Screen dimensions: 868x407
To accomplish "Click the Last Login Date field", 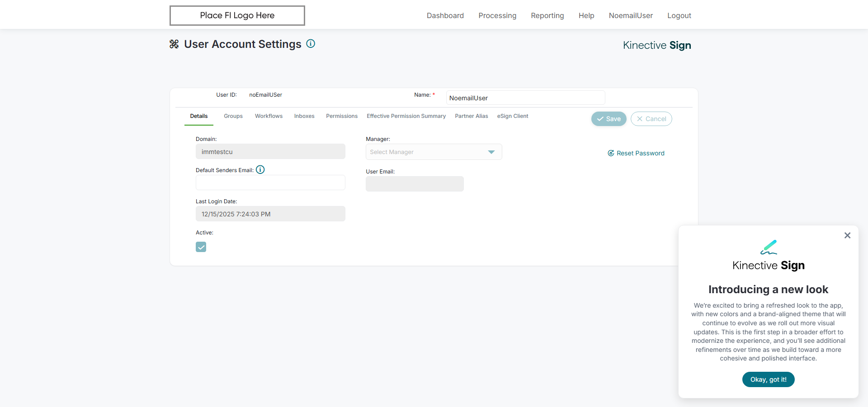I will [270, 214].
